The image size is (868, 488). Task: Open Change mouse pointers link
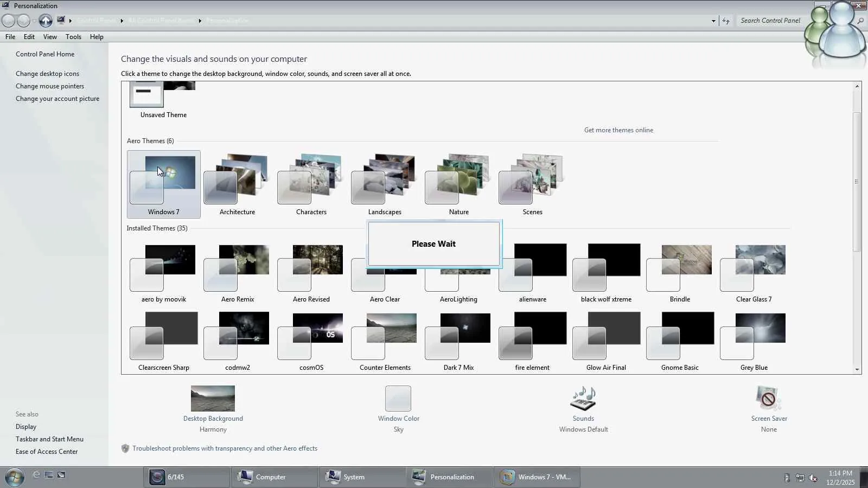click(50, 86)
